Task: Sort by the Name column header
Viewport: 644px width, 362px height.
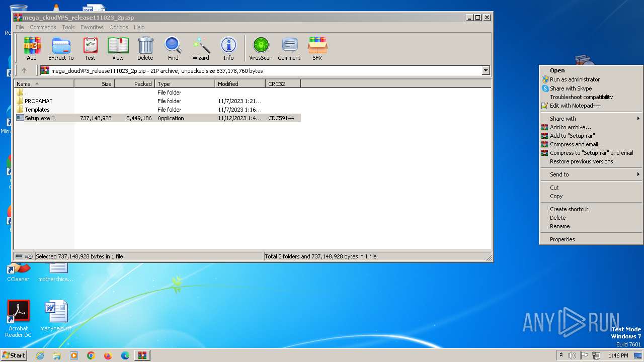Action: [x=44, y=84]
